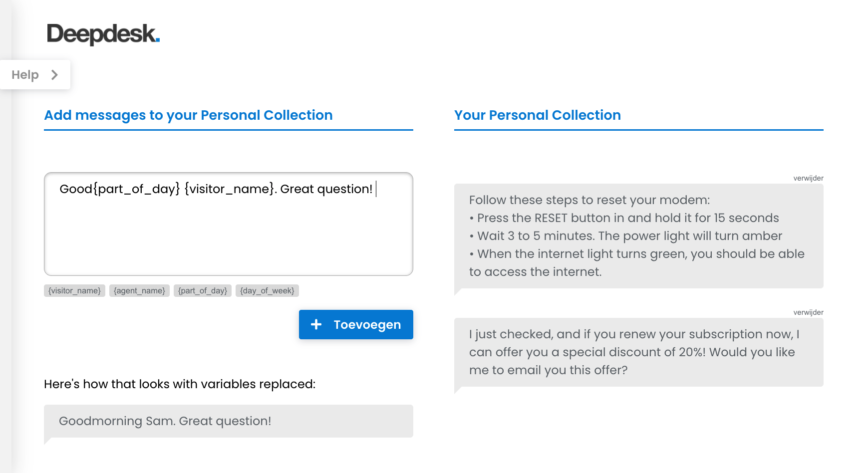Select the modem reset steps message
The width and height of the screenshot is (868, 473).
[x=639, y=236]
